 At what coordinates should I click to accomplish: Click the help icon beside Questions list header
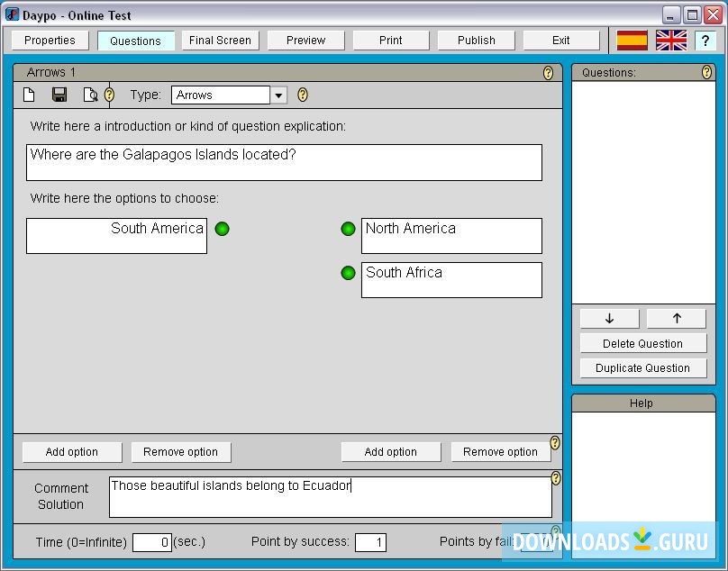(x=705, y=73)
